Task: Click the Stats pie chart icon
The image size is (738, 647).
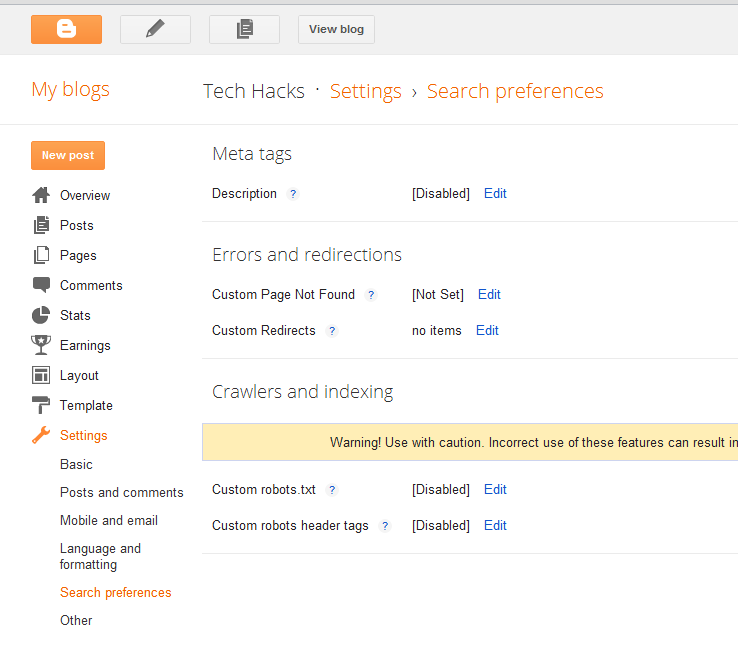Action: click(x=41, y=315)
